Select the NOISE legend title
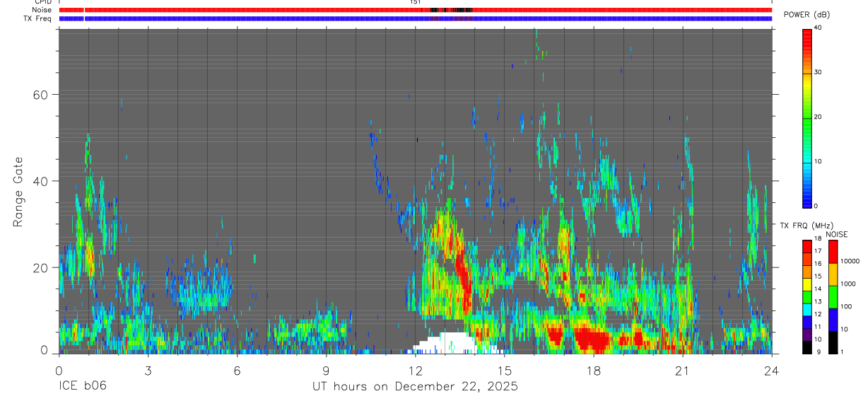Screen dimensions: 868x401 click(836, 234)
